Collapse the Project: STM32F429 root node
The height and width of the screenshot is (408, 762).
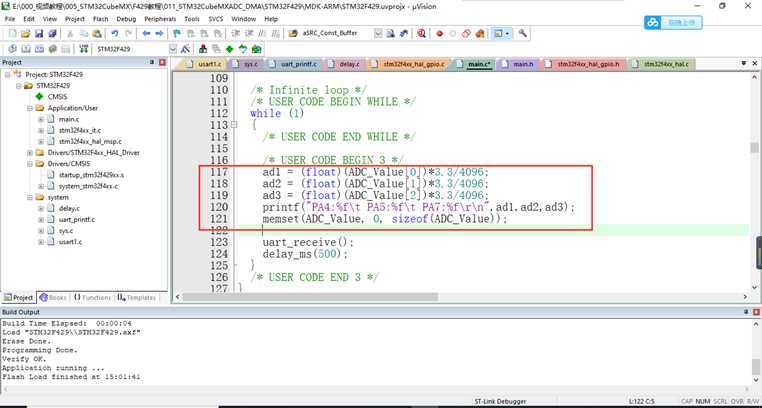tap(8, 75)
